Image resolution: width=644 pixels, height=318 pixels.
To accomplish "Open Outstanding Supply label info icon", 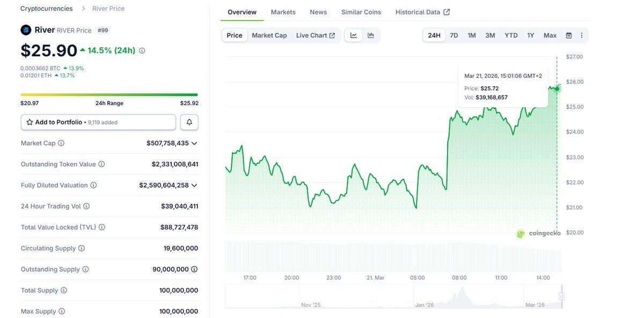I will click(x=85, y=269).
